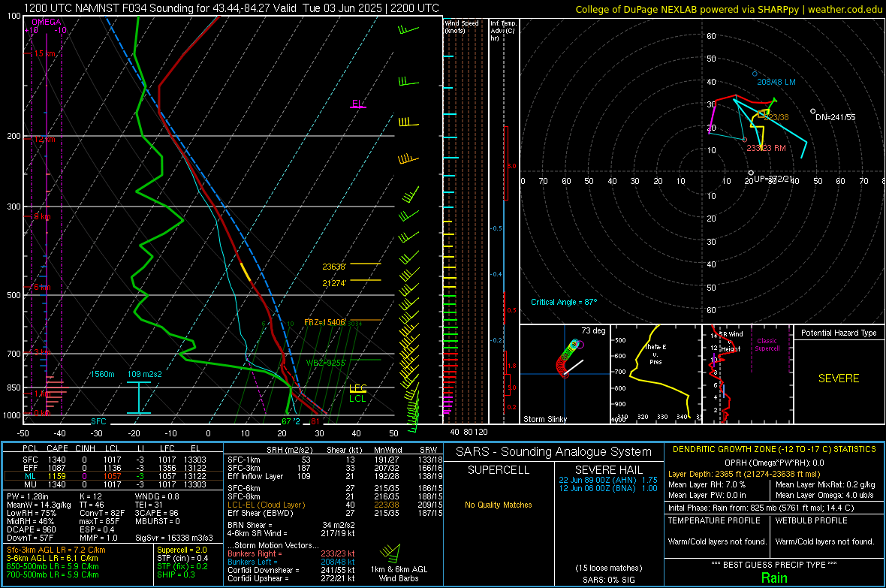Click the cyan effective inflow layer bracket
The image size is (886, 588).
click(x=138, y=398)
